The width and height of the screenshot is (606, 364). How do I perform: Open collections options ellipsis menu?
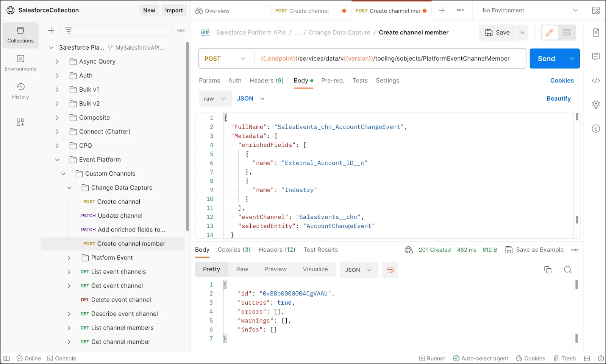181,31
